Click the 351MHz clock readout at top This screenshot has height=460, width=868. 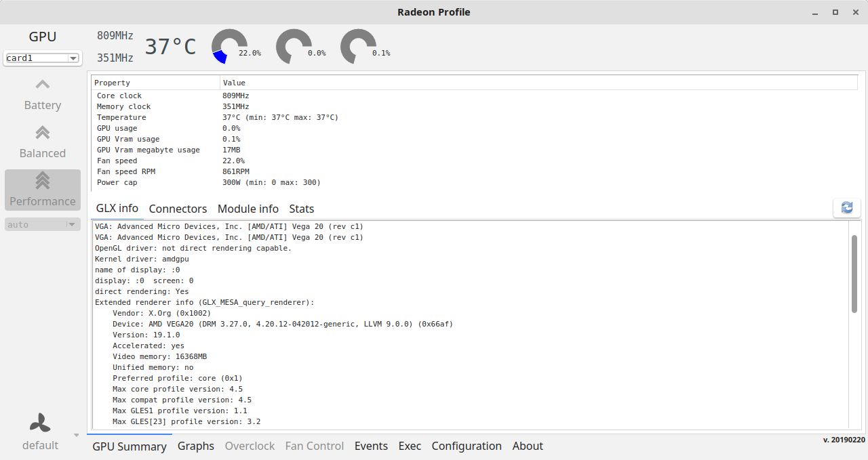pos(115,58)
